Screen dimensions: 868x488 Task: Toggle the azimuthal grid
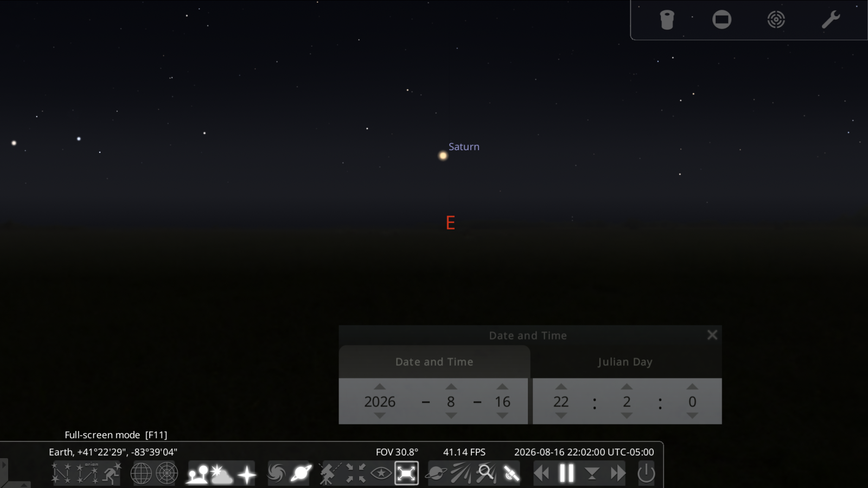(x=167, y=473)
